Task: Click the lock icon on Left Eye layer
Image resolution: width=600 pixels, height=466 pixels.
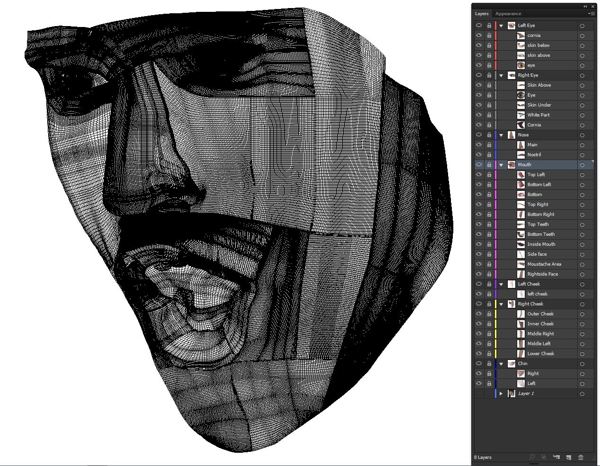Action: point(489,26)
